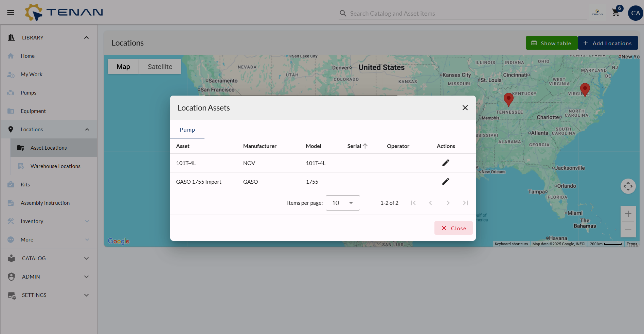
Task: Open the shopping cart icon
Action: coord(615,13)
